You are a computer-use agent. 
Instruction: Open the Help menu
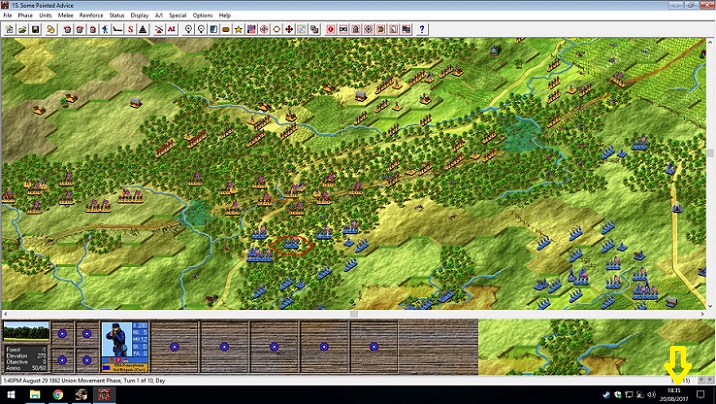(x=225, y=15)
